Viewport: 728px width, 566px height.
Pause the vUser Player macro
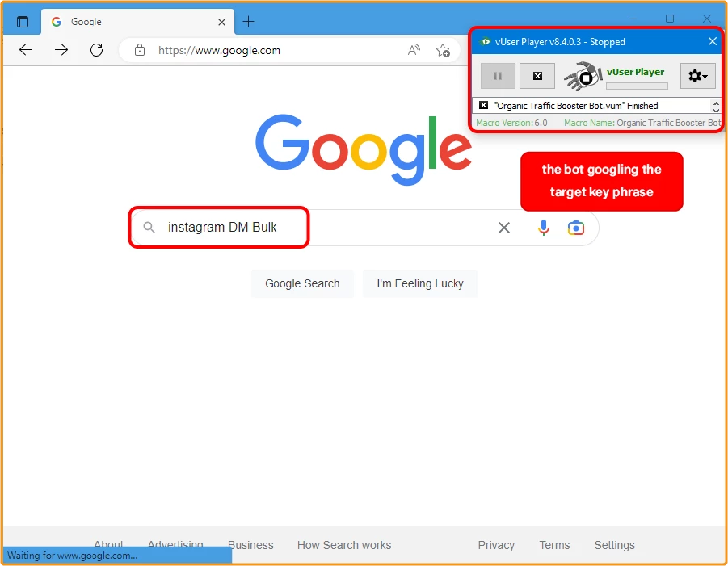498,76
